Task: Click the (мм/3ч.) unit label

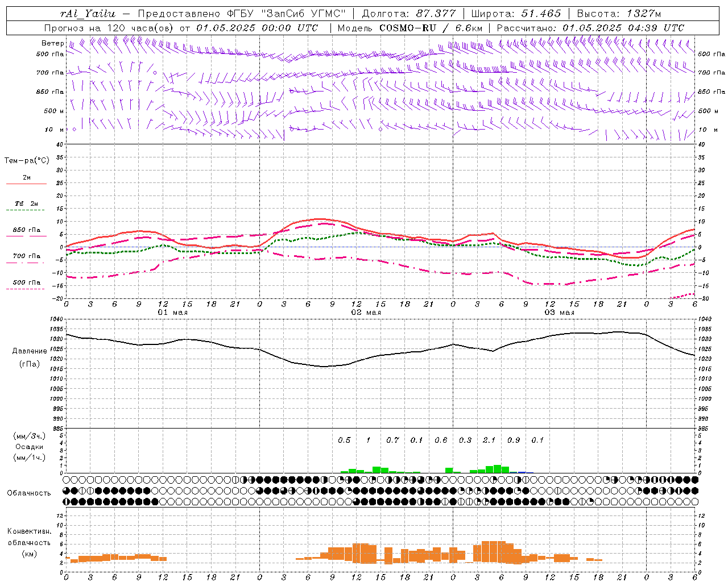Action: pyautogui.click(x=30, y=436)
